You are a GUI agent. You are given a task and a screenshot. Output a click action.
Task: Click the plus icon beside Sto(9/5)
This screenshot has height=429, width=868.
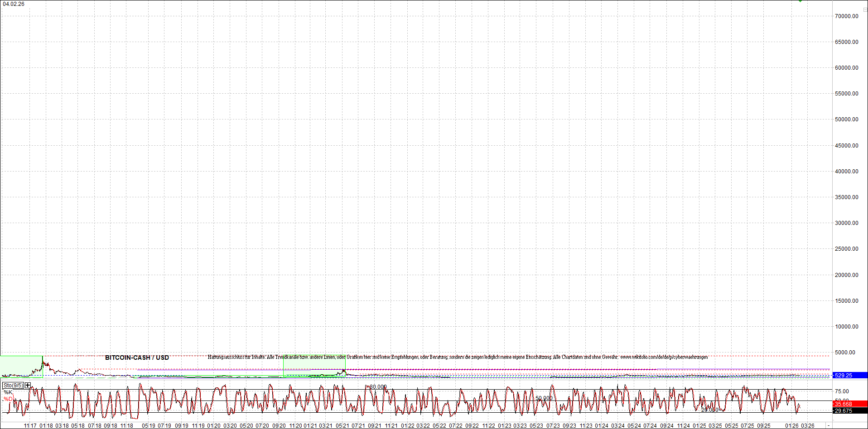(x=28, y=386)
